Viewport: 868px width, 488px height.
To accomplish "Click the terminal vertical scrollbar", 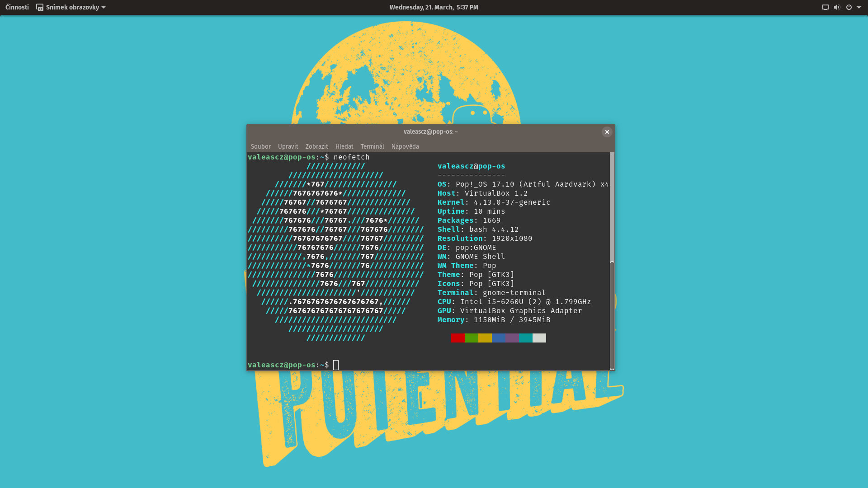I will click(612, 315).
